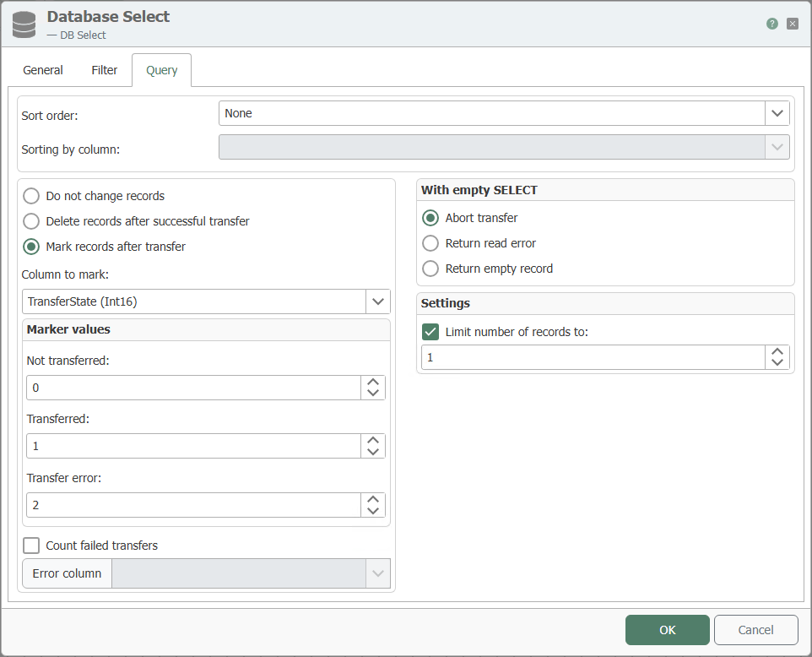
Task: Increase the Not transferred marker value
Action: (373, 383)
